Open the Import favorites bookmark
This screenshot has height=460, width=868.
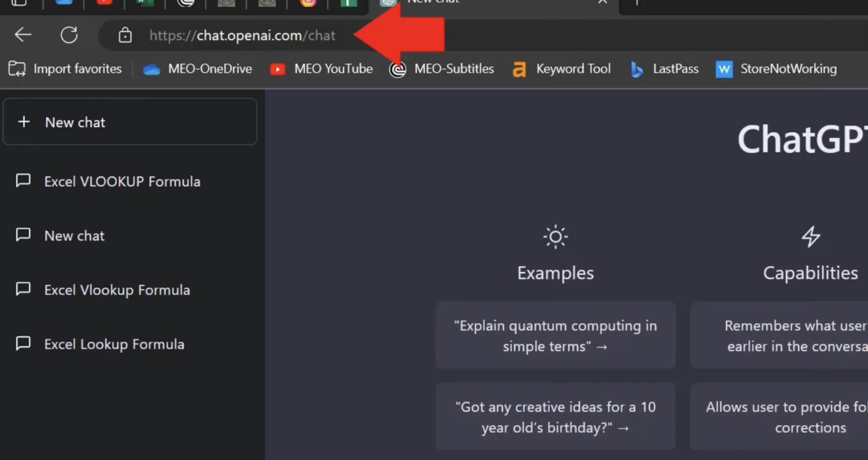[x=65, y=69]
